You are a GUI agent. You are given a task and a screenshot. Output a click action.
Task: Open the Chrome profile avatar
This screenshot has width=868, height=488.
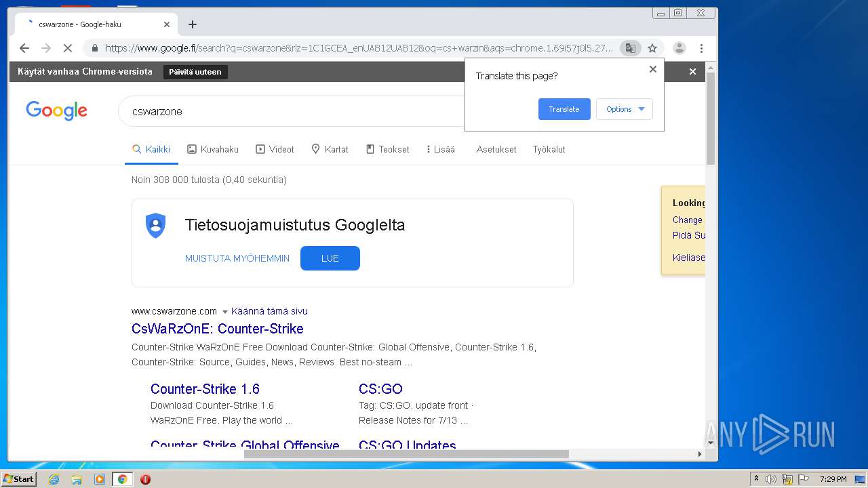679,48
